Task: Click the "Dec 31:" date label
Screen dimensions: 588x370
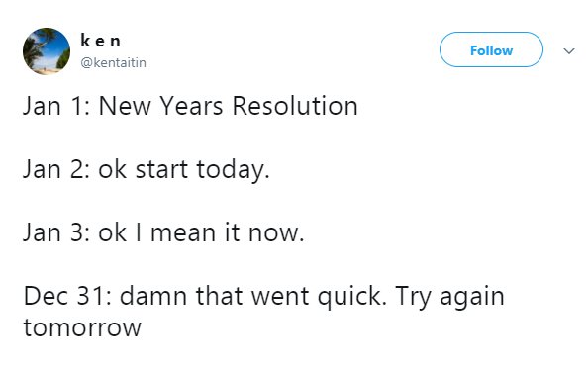Action: pyautogui.click(x=67, y=296)
